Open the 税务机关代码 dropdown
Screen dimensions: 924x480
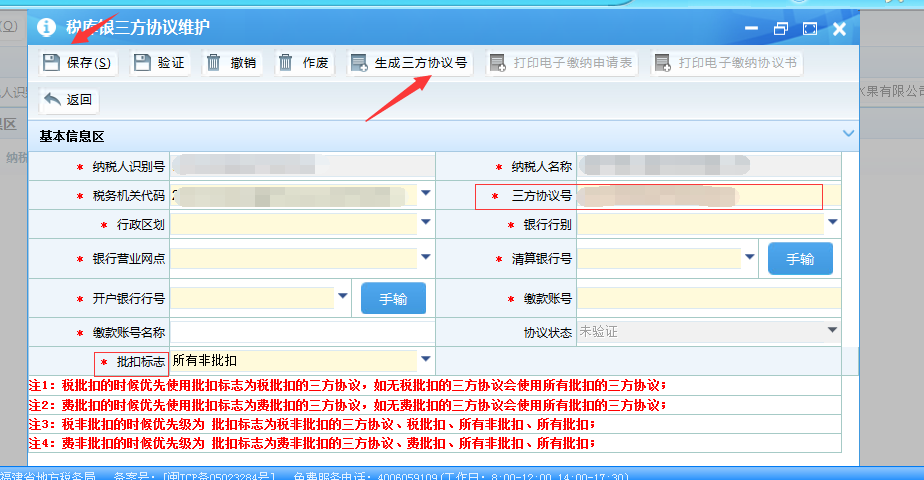click(x=425, y=194)
